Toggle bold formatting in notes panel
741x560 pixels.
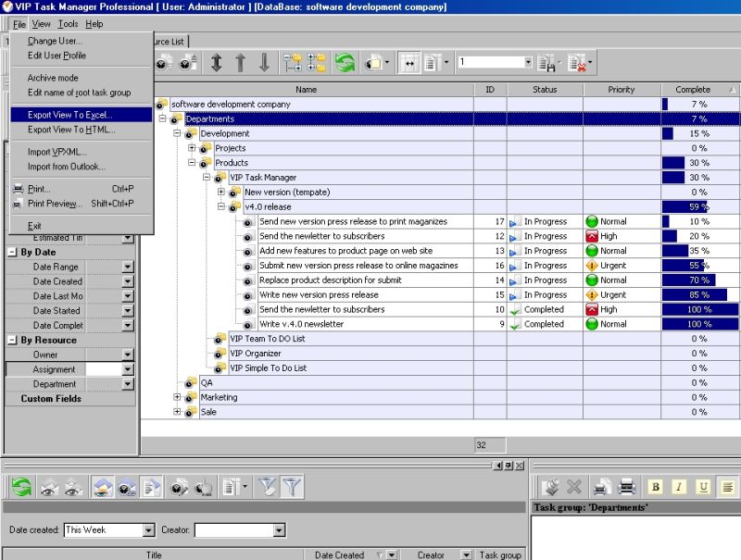pos(656,486)
